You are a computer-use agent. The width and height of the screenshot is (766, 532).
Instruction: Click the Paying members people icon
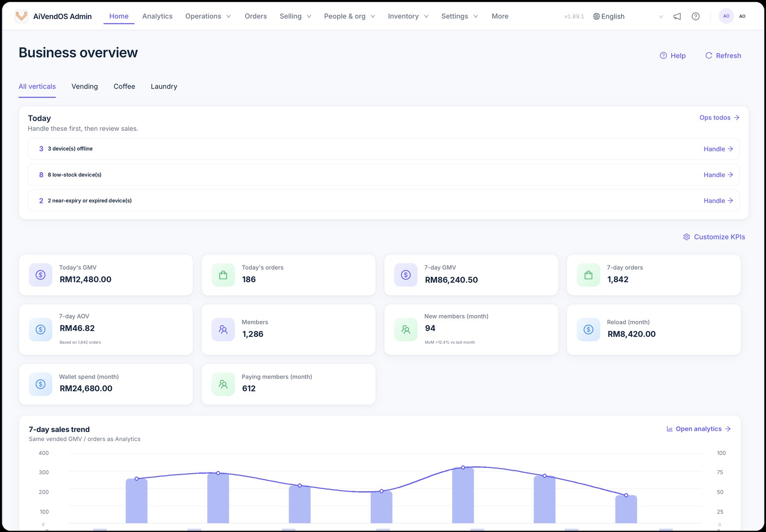coord(223,384)
